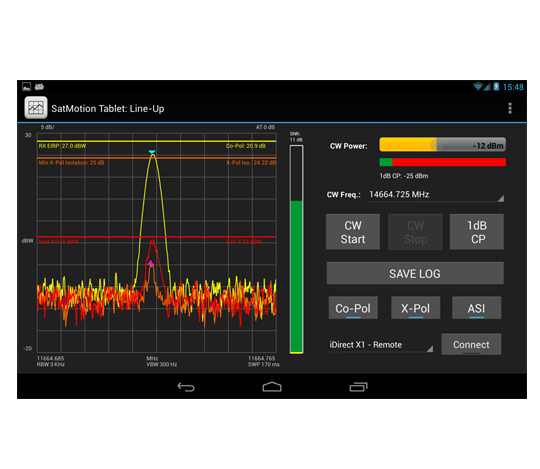Click the VBW 300 Hz label

coord(162,364)
